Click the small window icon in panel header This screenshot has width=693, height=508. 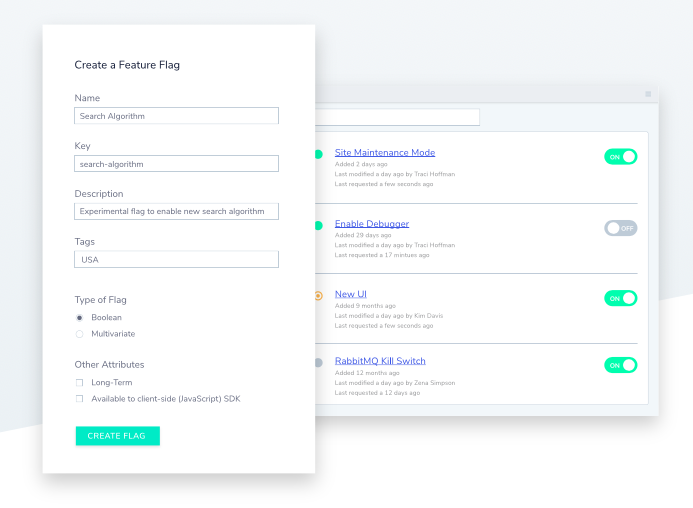click(648, 94)
